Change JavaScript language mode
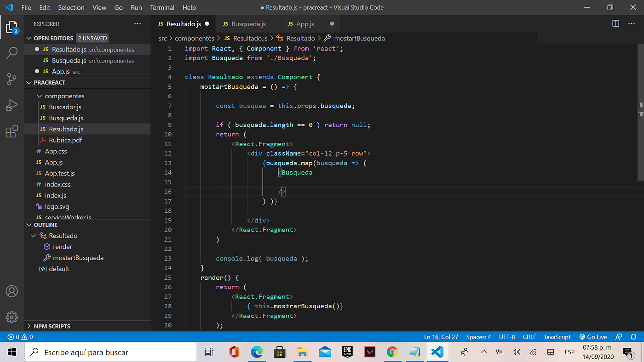644x362 pixels. (x=557, y=337)
